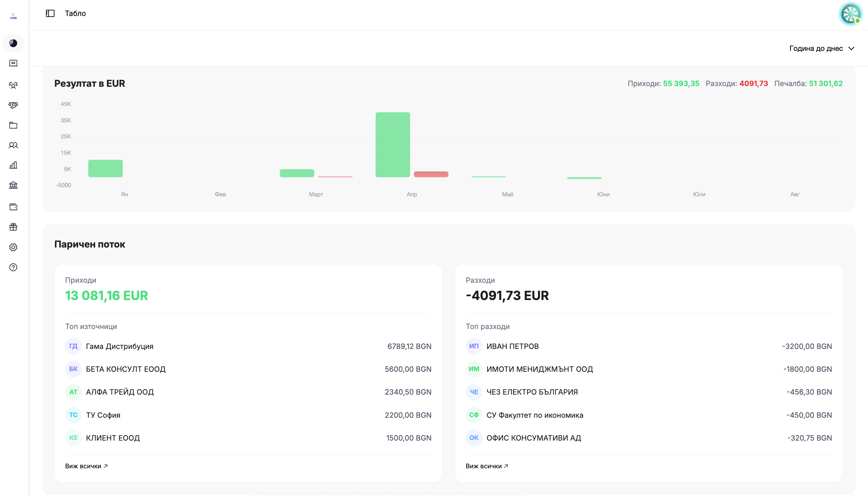This screenshot has width=868, height=497.
Task: Click the Резултат в EUR heading
Action: click(90, 83)
